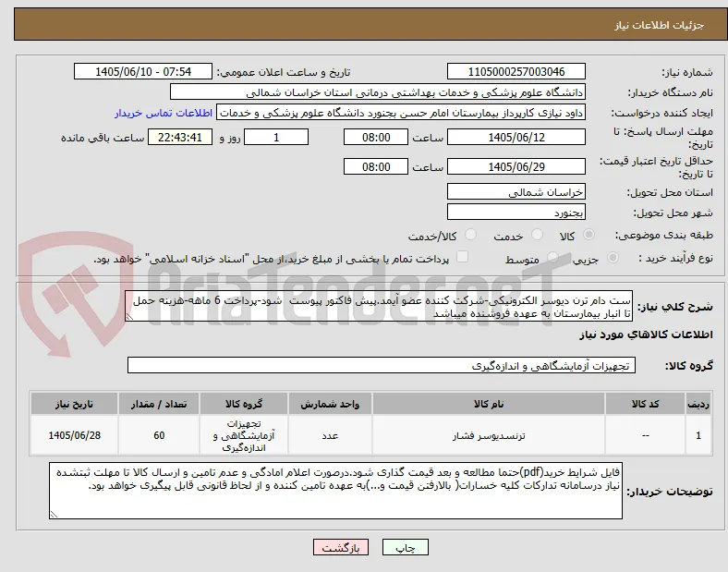Click the واحد شمارش column header
The width and height of the screenshot is (728, 572).
point(330,404)
